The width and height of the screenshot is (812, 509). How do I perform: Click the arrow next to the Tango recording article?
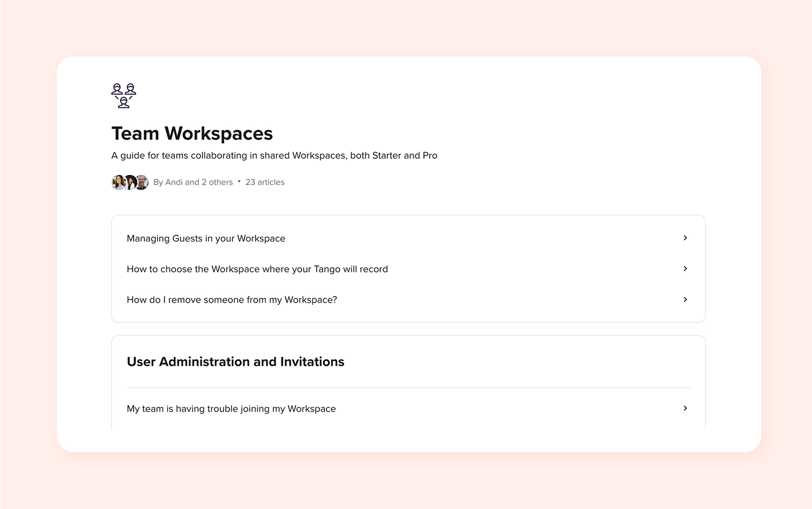pyautogui.click(x=684, y=269)
